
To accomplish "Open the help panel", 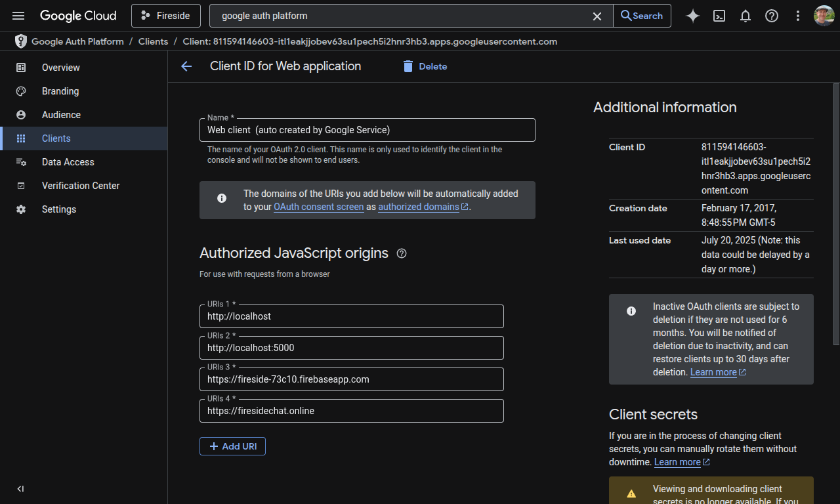I will [x=772, y=16].
